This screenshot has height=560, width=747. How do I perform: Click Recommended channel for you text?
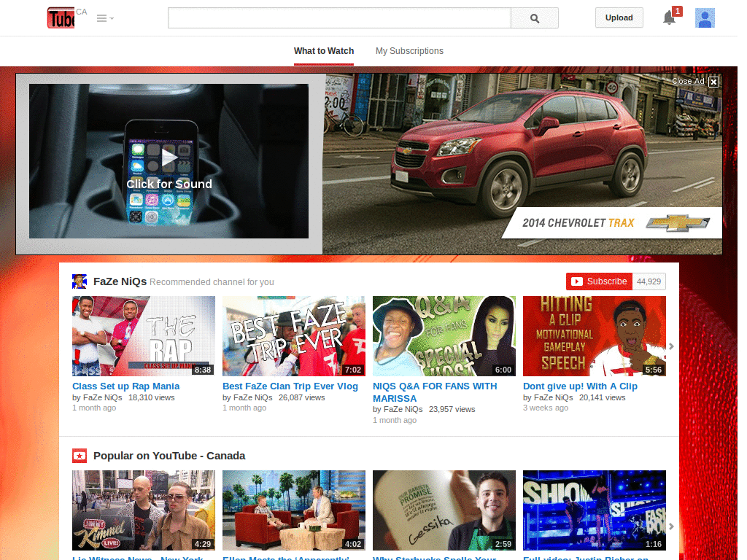point(212,282)
